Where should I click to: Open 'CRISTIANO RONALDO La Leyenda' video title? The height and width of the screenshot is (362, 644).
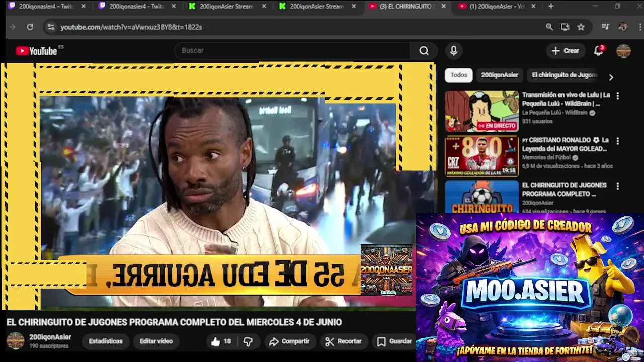(x=566, y=144)
